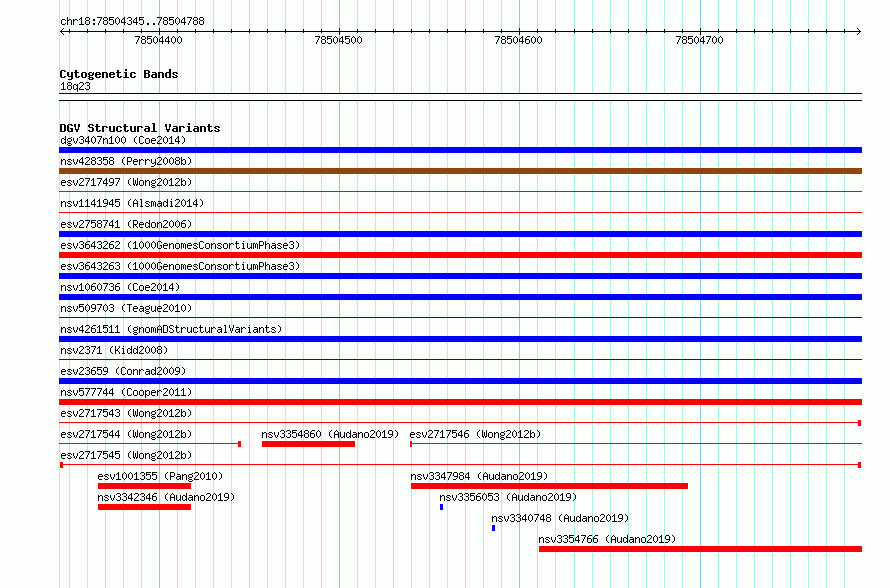
Task: Open nsv4261511 (gnomADStructuralVariants) label
Action: pyautogui.click(x=171, y=329)
